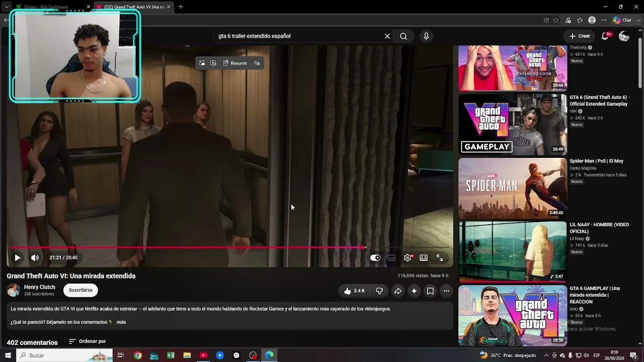Open the "Ordenar por" comment sort menu
Image resolution: width=644 pixels, height=362 pixels.
87,341
